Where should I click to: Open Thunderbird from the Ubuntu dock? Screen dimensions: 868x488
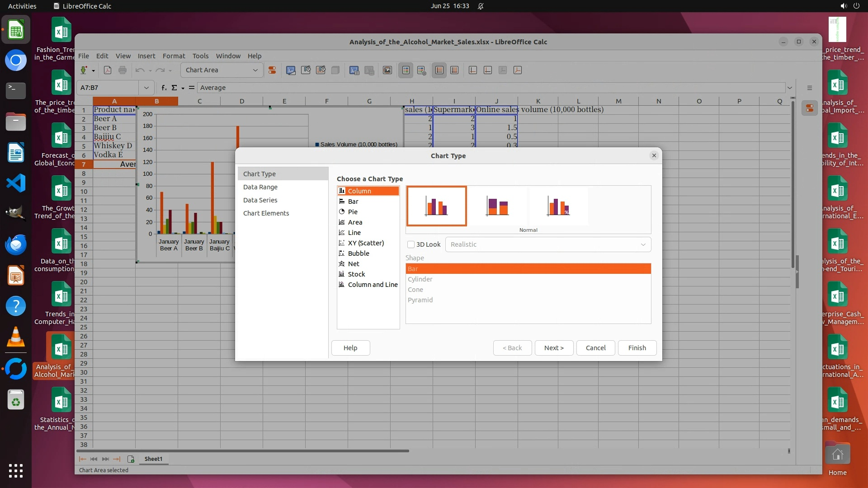pos(16,244)
